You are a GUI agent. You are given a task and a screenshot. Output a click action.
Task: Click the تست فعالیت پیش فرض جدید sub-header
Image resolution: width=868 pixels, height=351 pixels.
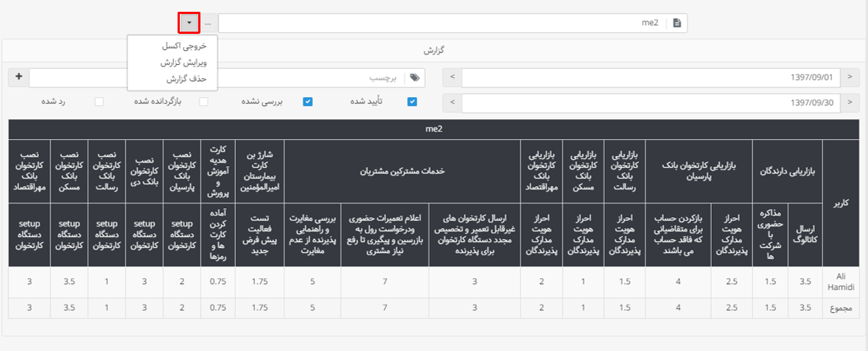pos(259,235)
